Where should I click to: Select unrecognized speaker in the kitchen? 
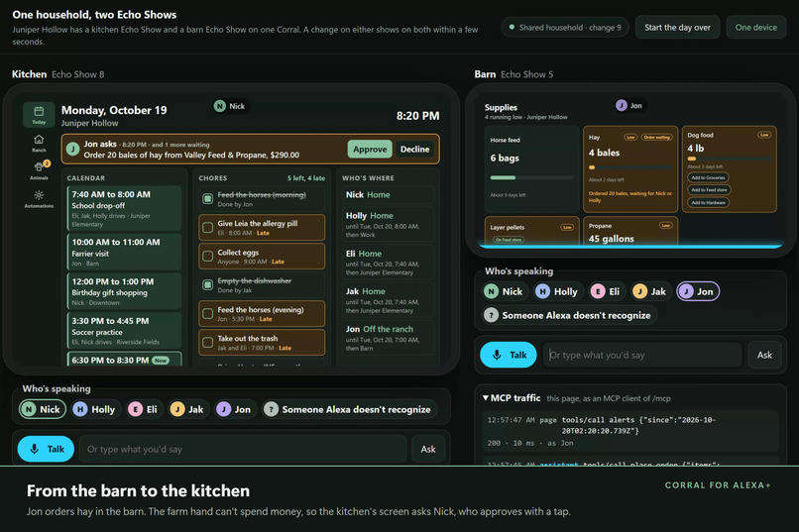349,409
